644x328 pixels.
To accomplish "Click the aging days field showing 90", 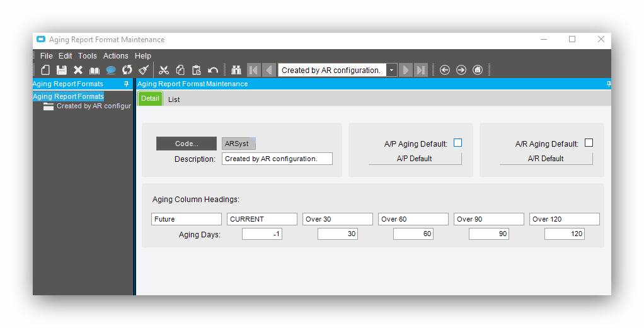I will click(489, 234).
